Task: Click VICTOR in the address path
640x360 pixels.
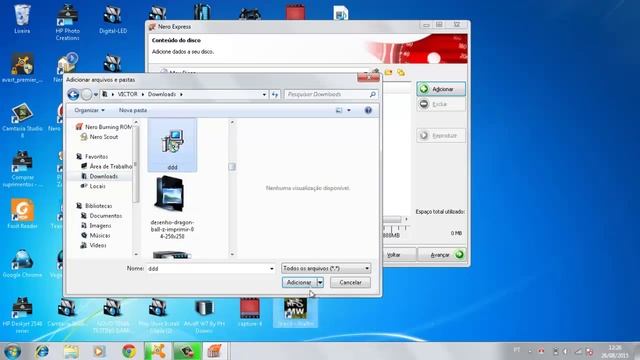Action: [128, 94]
